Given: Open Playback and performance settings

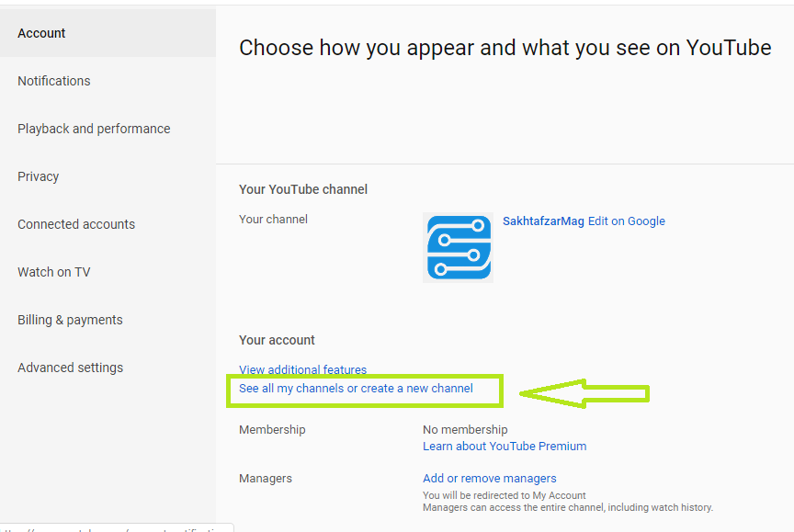Looking at the screenshot, I should (94, 129).
